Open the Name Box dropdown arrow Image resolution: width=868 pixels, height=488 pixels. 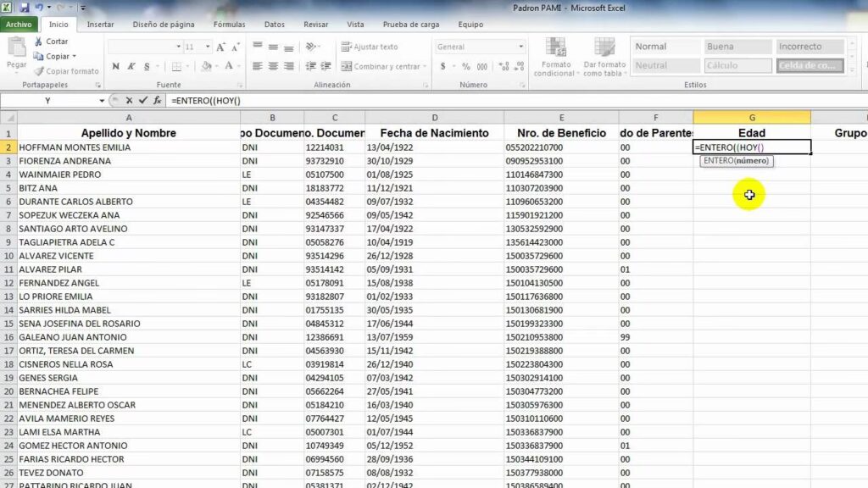tap(101, 100)
